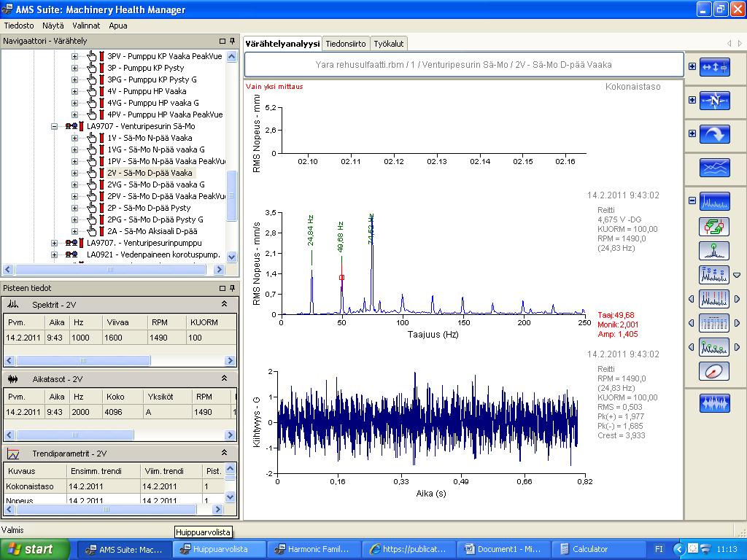Expand the curved arrow tool group
The width and height of the screenshot is (747, 560).
692,133
